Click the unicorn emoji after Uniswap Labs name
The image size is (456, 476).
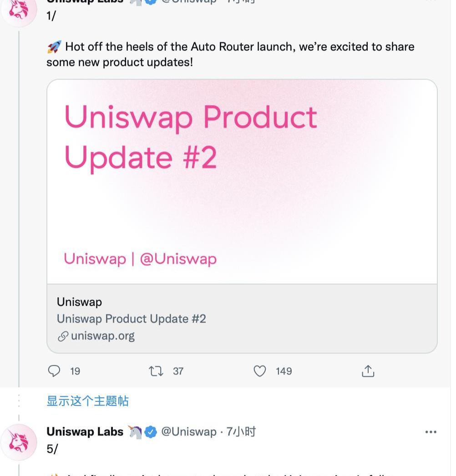point(135,432)
